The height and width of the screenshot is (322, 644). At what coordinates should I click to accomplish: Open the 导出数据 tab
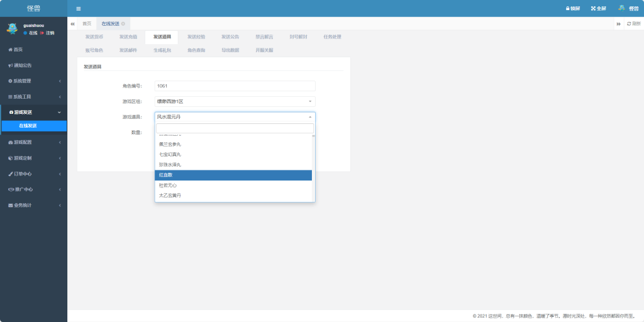pyautogui.click(x=230, y=50)
